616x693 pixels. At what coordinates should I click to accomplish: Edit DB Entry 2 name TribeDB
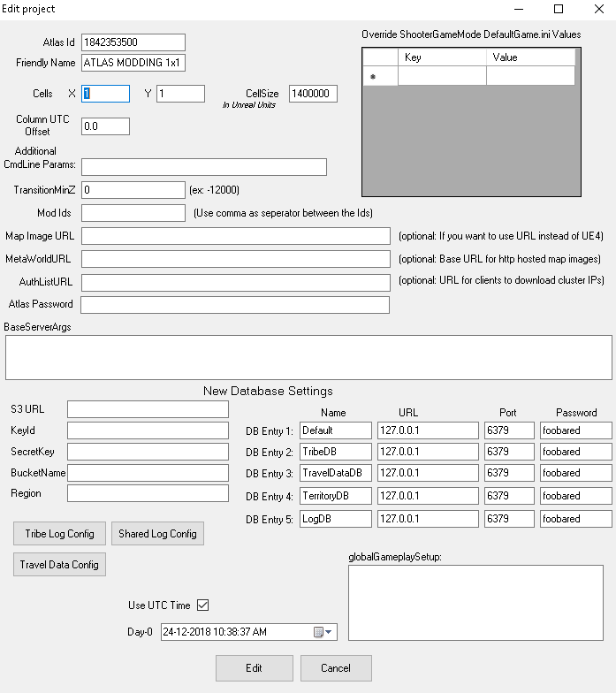point(336,452)
